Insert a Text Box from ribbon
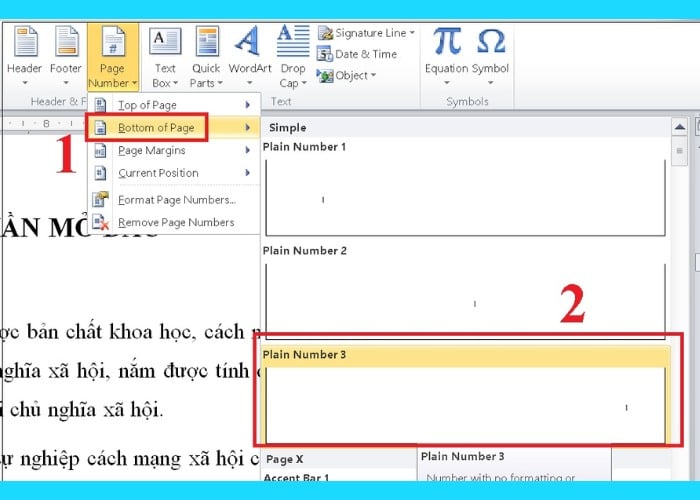The image size is (700, 500). click(165, 41)
